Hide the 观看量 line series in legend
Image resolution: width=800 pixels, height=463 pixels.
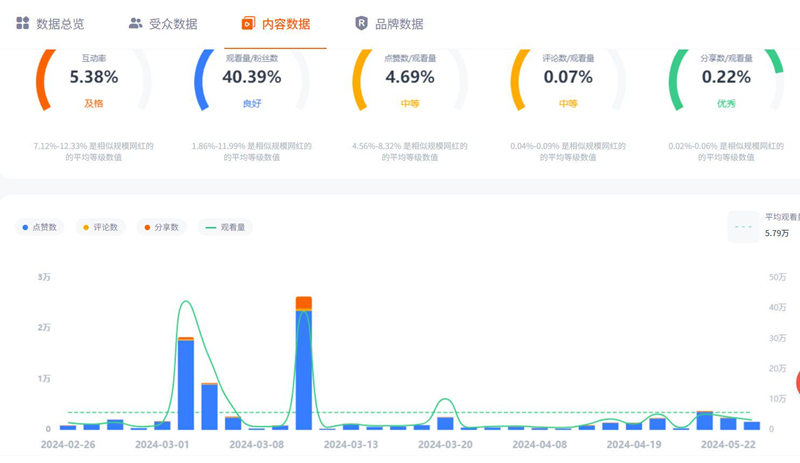(x=225, y=227)
